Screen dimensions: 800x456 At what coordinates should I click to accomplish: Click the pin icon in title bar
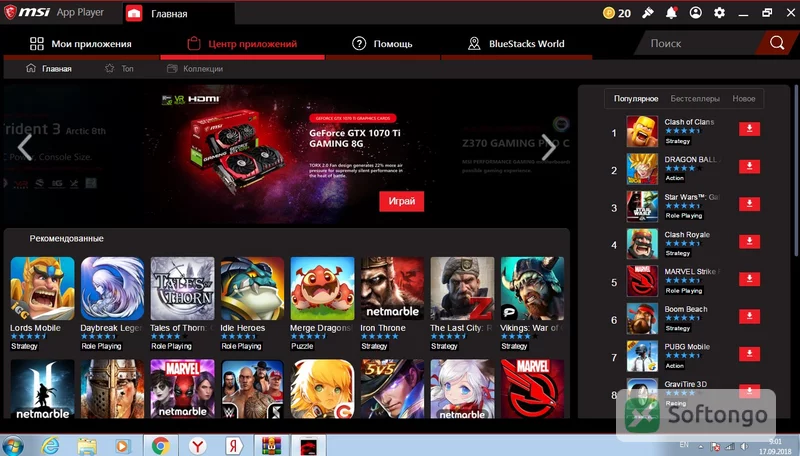(648, 13)
